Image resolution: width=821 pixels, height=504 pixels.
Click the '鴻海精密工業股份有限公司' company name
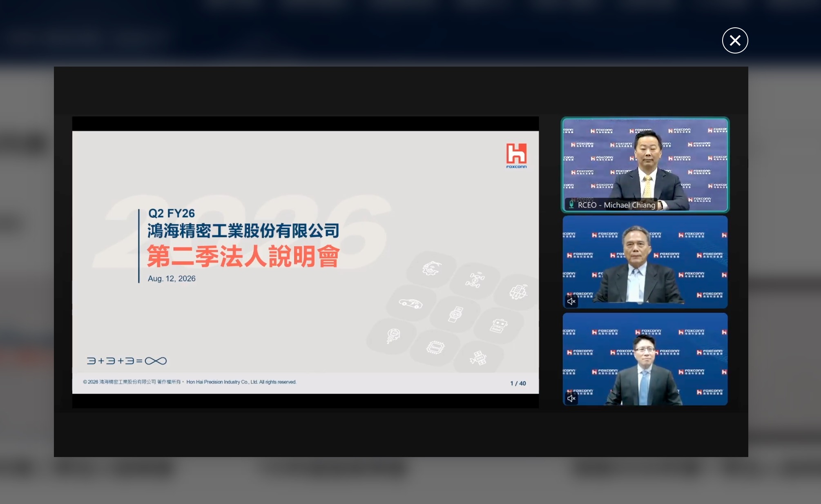(x=243, y=231)
